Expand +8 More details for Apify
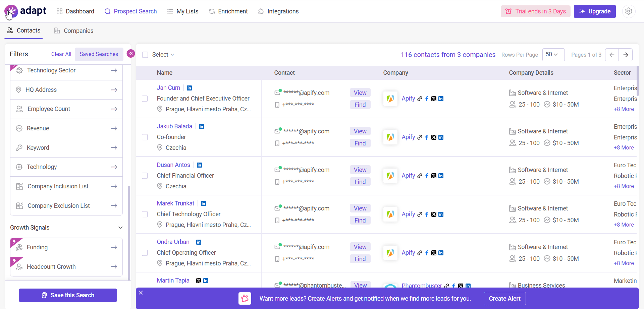Image resolution: width=644 pixels, height=309 pixels. [624, 109]
